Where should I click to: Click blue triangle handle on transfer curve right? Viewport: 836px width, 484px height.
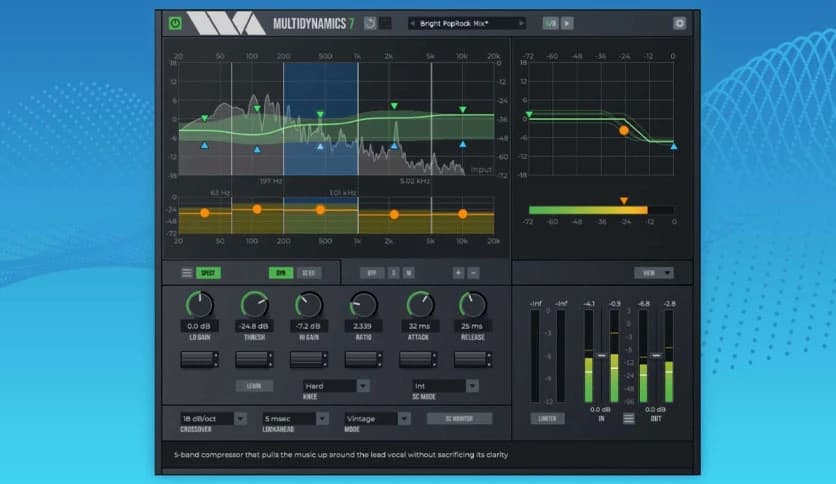coord(674,146)
